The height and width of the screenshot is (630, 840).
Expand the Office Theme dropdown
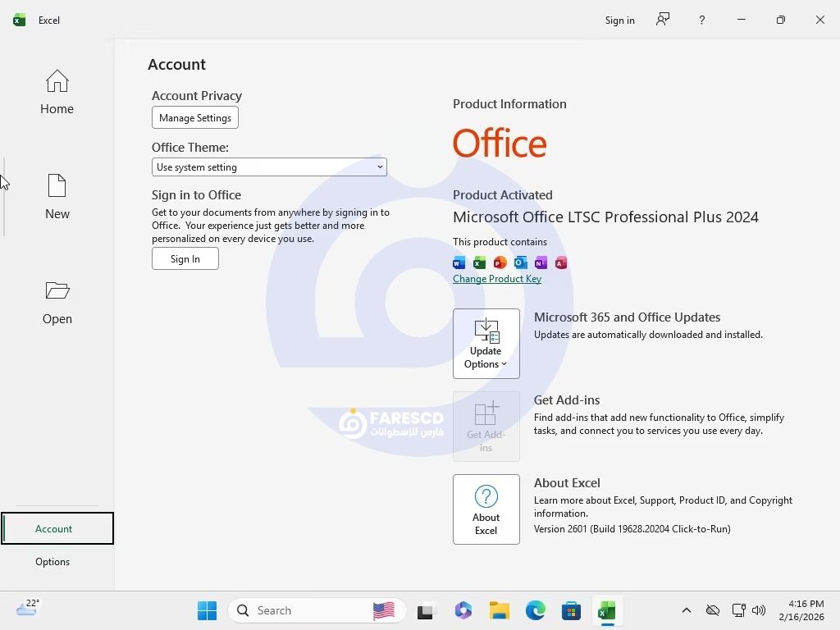tap(269, 167)
